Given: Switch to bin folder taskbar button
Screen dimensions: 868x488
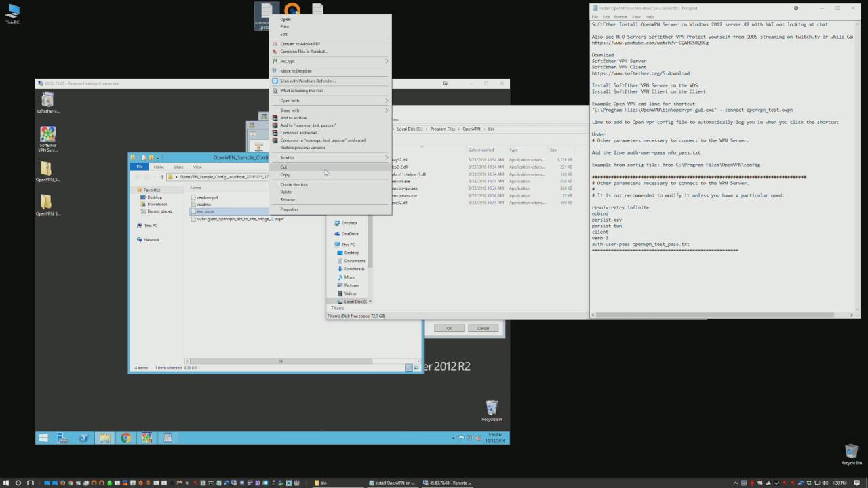Looking at the screenshot, I should pyautogui.click(x=339, y=483).
